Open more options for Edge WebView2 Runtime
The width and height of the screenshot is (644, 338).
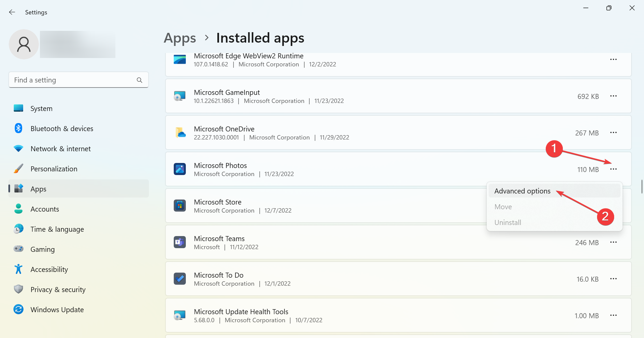pos(613,59)
